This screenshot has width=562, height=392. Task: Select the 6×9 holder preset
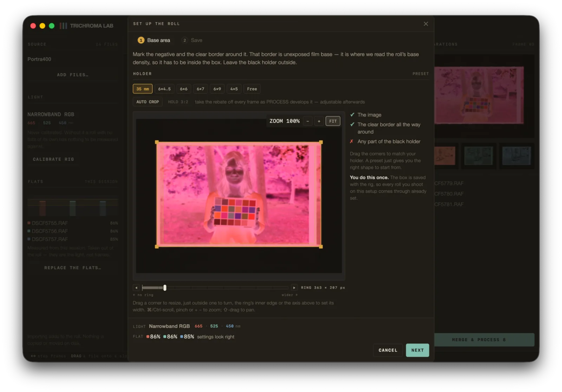pyautogui.click(x=217, y=89)
